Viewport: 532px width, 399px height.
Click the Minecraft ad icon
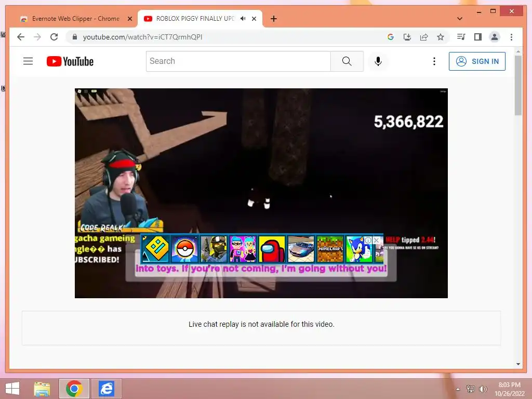(x=330, y=249)
